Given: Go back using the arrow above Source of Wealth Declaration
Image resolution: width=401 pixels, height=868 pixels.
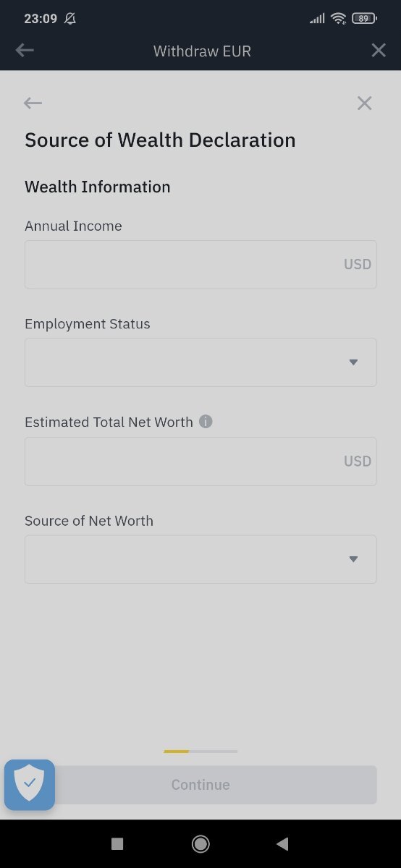Looking at the screenshot, I should (33, 103).
